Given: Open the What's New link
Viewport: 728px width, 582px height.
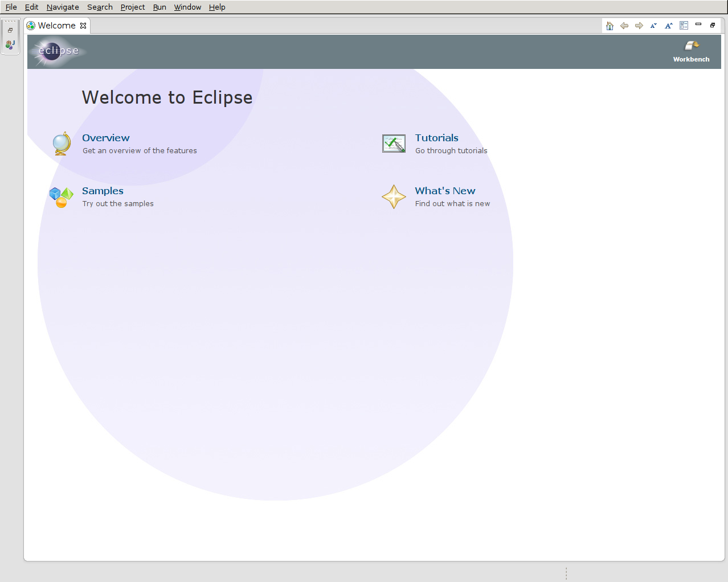Looking at the screenshot, I should 445,191.
